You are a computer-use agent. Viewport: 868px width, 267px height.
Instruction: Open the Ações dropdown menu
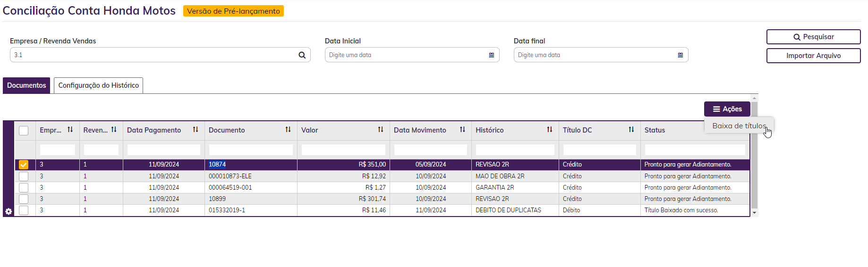[727, 109]
